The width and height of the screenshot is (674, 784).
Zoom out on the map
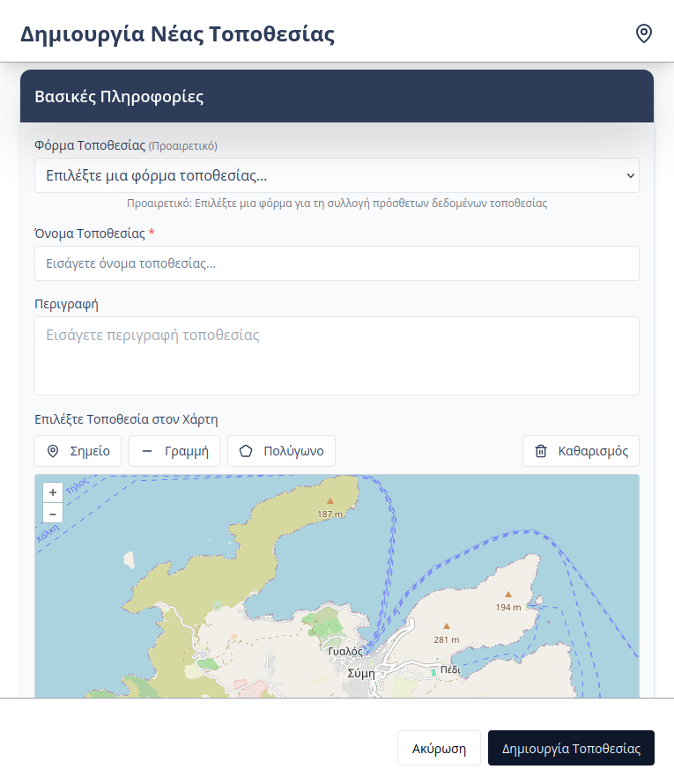click(x=53, y=514)
